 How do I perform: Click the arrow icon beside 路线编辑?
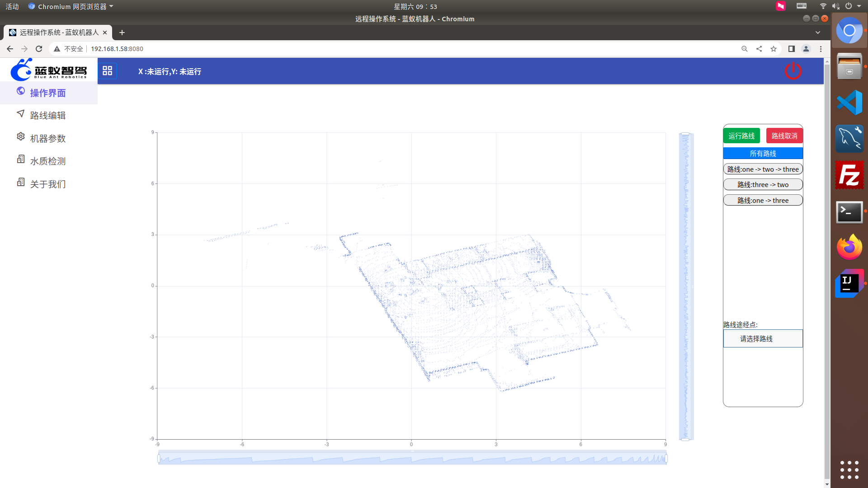click(21, 114)
